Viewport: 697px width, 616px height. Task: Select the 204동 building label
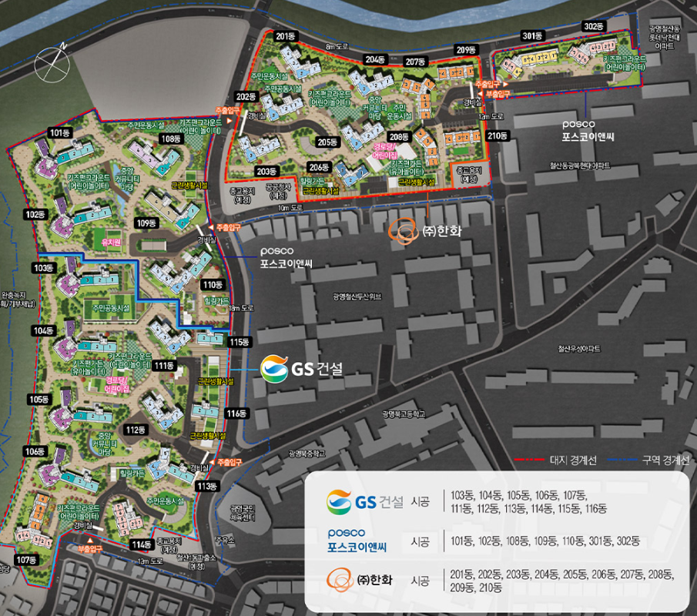(x=375, y=59)
